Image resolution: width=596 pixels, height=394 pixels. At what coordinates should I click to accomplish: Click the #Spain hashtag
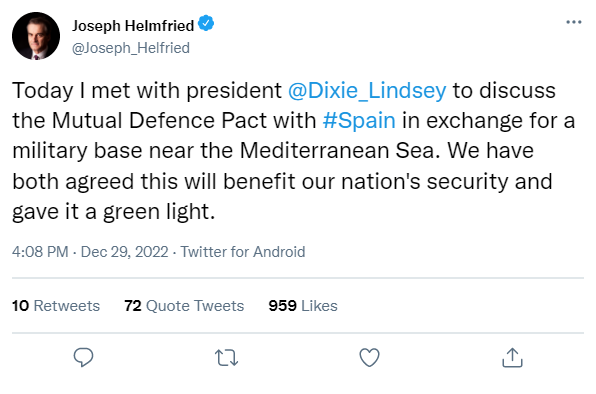[359, 120]
